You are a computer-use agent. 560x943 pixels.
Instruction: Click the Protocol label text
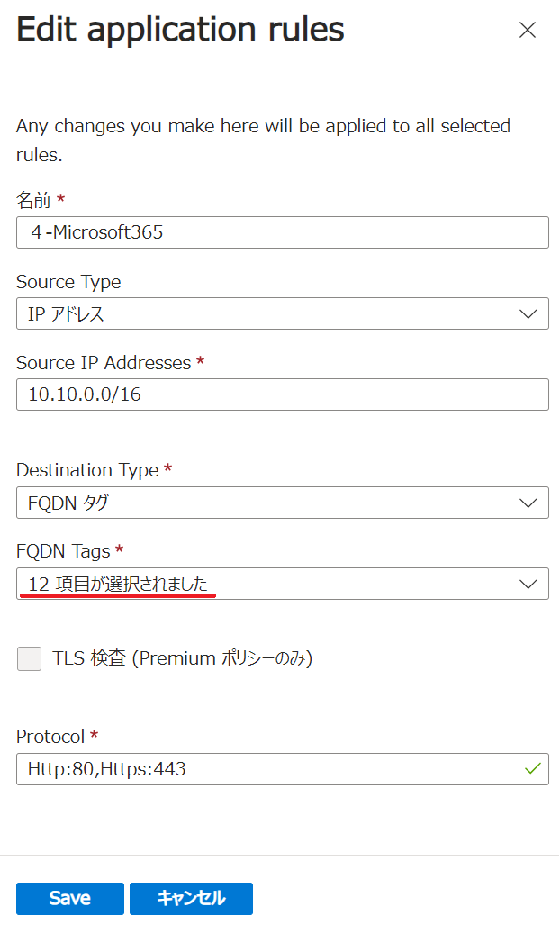[x=50, y=736]
